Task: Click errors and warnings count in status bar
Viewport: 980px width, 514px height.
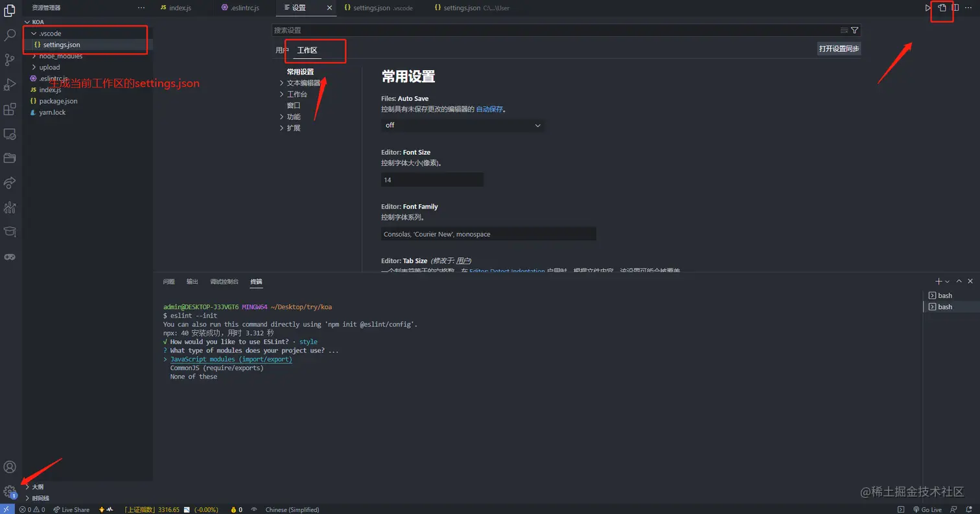Action: tap(32, 509)
